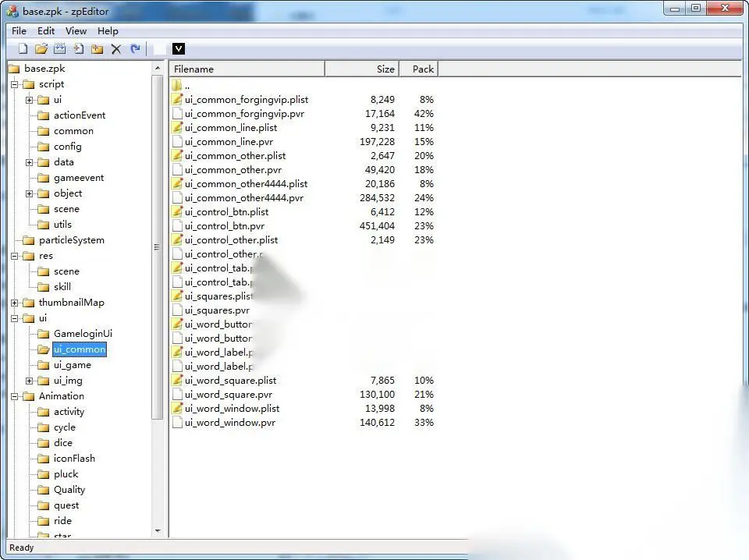Expand the data folder node
Screen dimensions: 749x560
click(x=30, y=162)
